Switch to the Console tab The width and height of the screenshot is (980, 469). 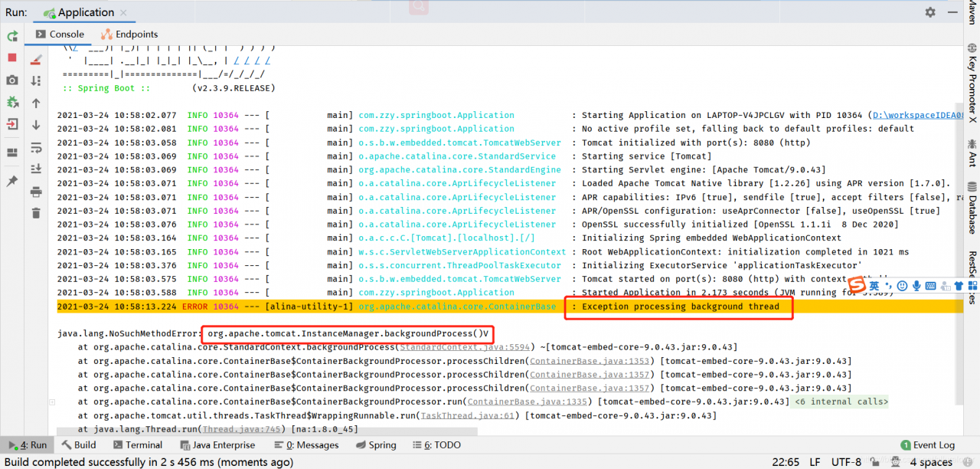point(60,34)
